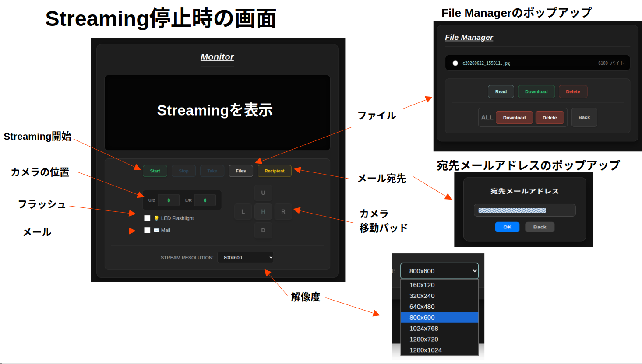Start streaming with the green Start button
This screenshot has width=642, height=364.
[x=155, y=171]
